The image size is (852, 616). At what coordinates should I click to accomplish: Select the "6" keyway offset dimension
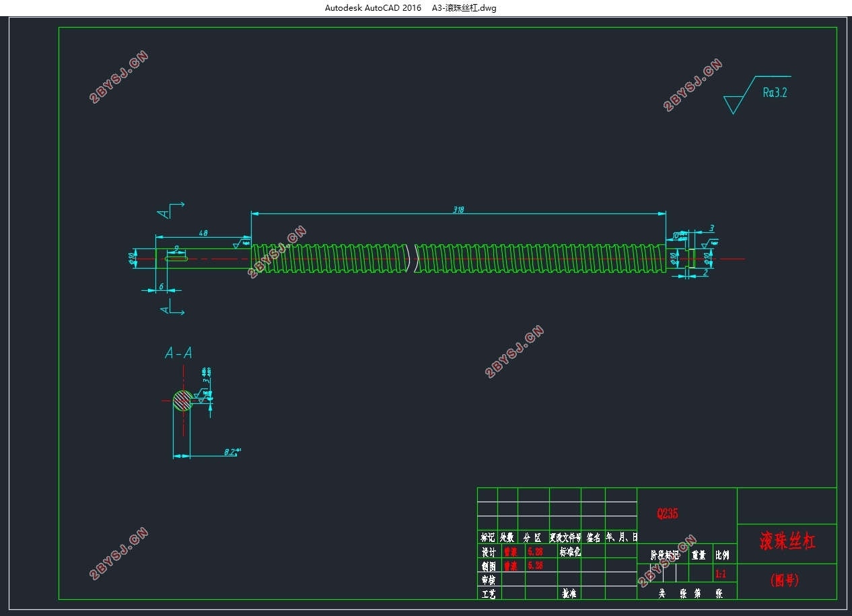point(161,286)
